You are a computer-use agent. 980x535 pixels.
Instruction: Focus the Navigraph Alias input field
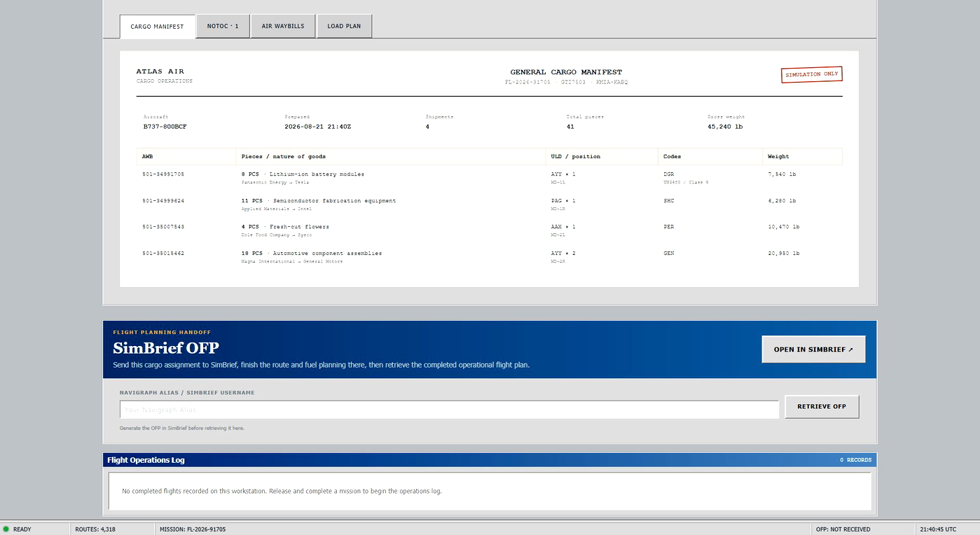449,410
